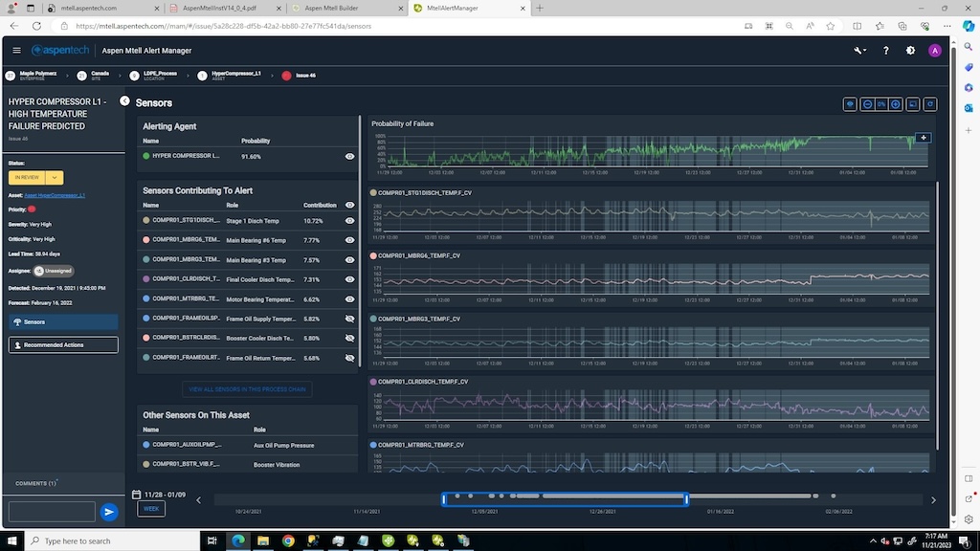The image size is (980, 551).
Task: Go to HyperCompressor_L1 asset breadcrumb
Action: click(230, 75)
